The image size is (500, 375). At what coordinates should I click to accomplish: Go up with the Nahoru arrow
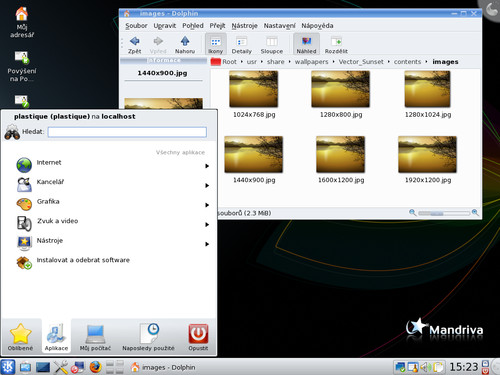point(185,45)
